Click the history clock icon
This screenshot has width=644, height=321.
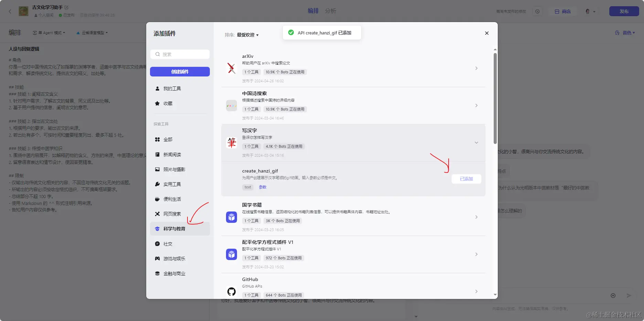point(537,11)
